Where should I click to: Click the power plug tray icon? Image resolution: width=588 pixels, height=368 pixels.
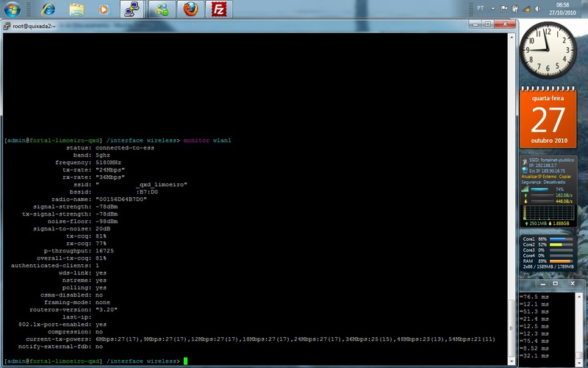click(x=515, y=9)
